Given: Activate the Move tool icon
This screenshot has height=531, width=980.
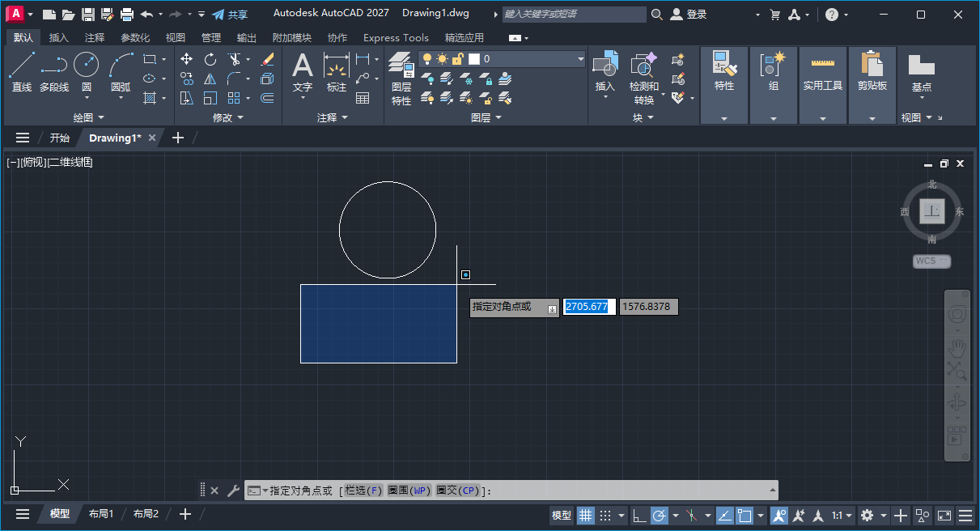Looking at the screenshot, I should coord(186,59).
